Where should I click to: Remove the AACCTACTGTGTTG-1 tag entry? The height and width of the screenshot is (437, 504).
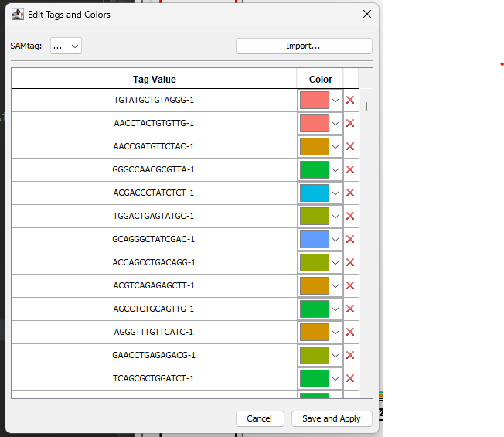coord(350,124)
